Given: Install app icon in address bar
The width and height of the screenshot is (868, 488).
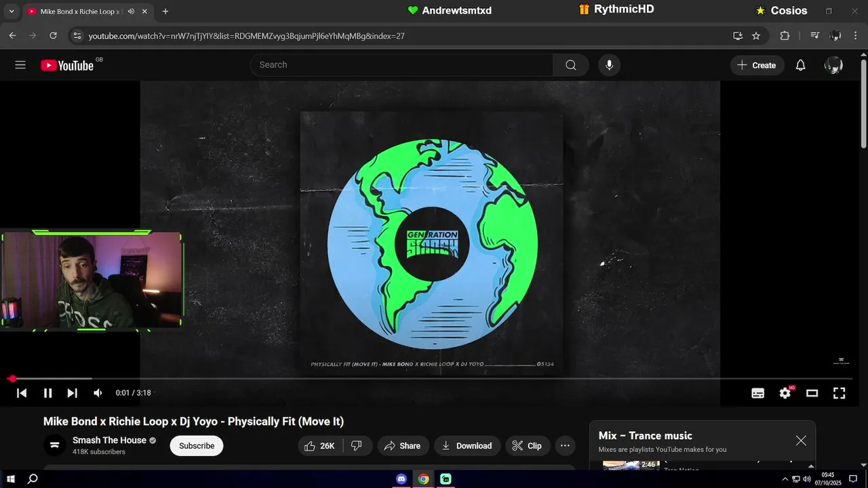Looking at the screenshot, I should coord(738,36).
